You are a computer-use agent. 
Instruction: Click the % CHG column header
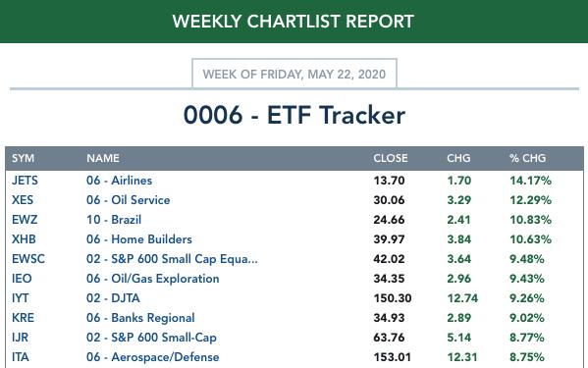point(527,158)
